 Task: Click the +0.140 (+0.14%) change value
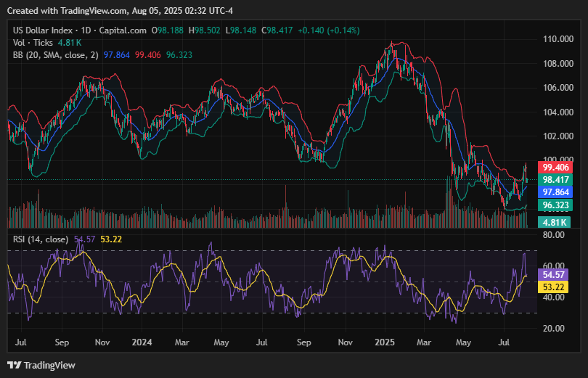[x=329, y=30]
